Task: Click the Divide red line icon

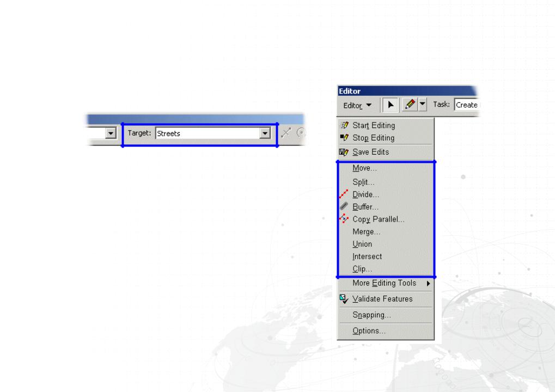Action: 344,194
